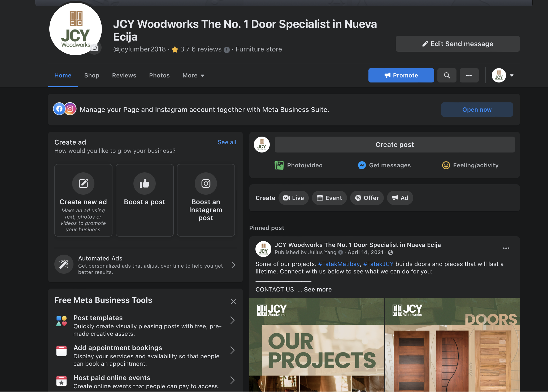Choose Boost an Instagram post icon
548x392 pixels.
click(x=206, y=183)
